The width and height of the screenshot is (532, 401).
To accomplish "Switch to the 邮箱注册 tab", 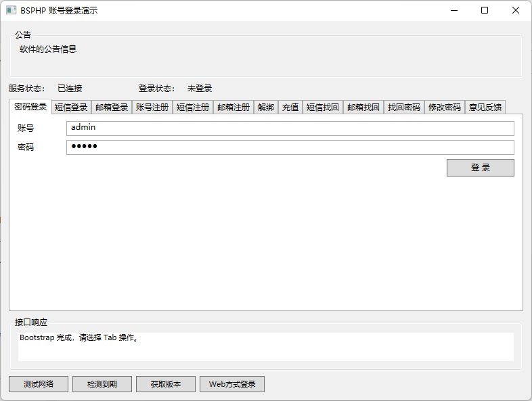I will (x=234, y=108).
